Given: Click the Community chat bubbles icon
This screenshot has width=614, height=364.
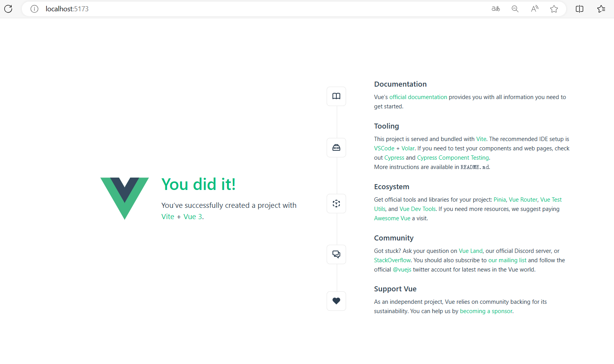Looking at the screenshot, I should point(336,254).
